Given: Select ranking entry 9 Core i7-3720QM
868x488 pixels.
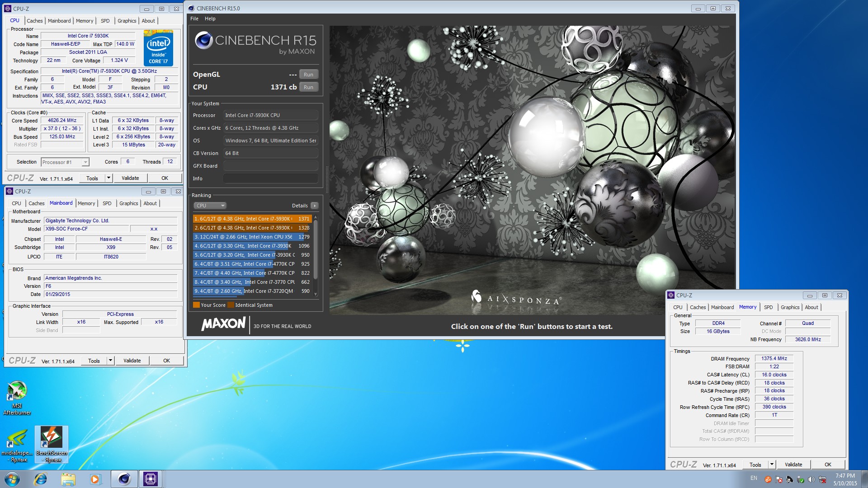Looking at the screenshot, I should (252, 291).
